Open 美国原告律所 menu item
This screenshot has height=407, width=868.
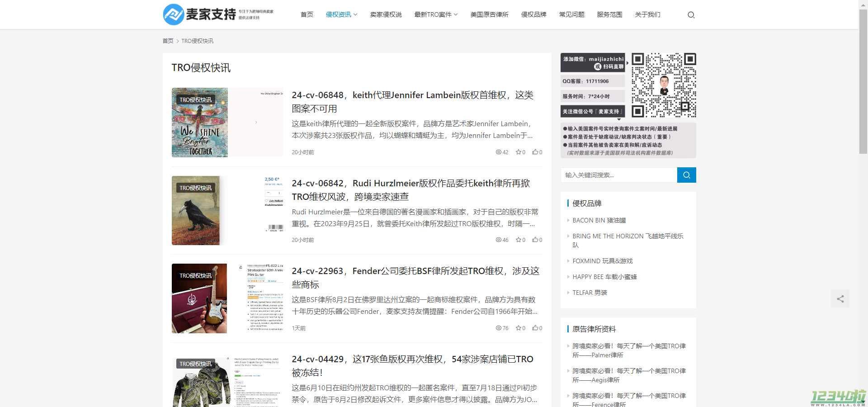click(489, 14)
